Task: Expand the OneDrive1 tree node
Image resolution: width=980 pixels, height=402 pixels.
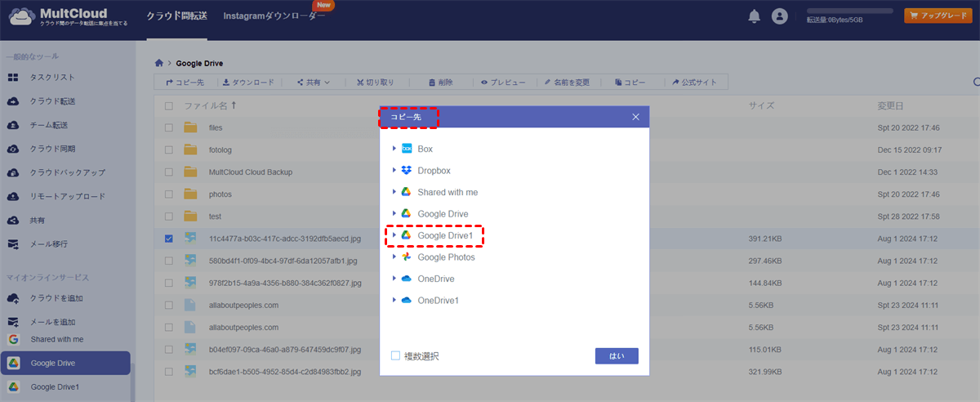Action: coord(394,300)
